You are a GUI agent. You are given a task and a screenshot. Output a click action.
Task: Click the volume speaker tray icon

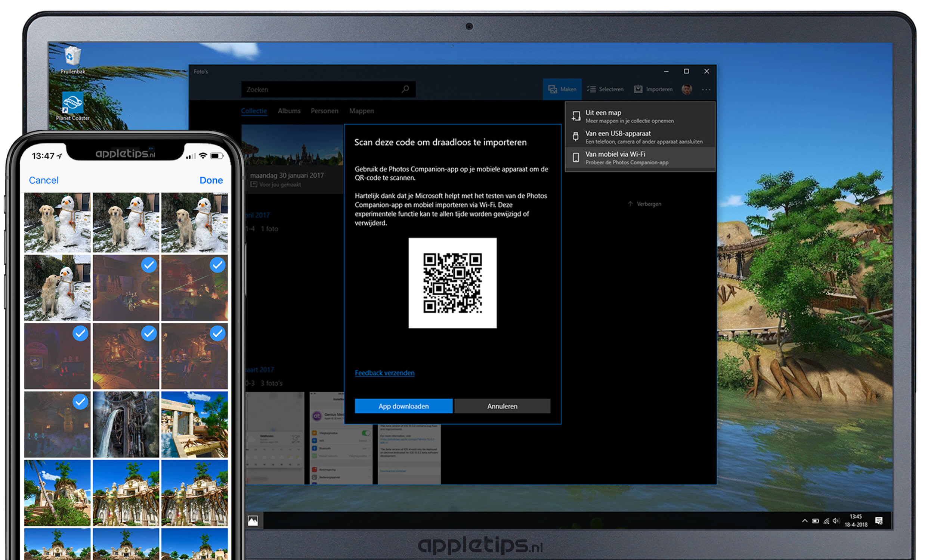(836, 521)
